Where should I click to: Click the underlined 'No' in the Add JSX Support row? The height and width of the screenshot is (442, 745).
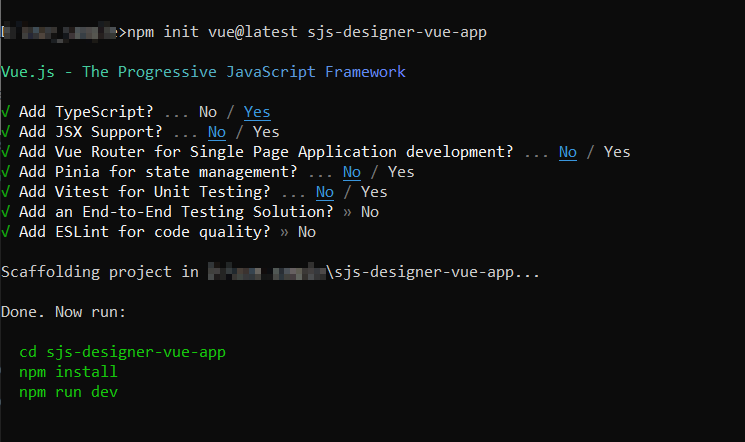217,132
